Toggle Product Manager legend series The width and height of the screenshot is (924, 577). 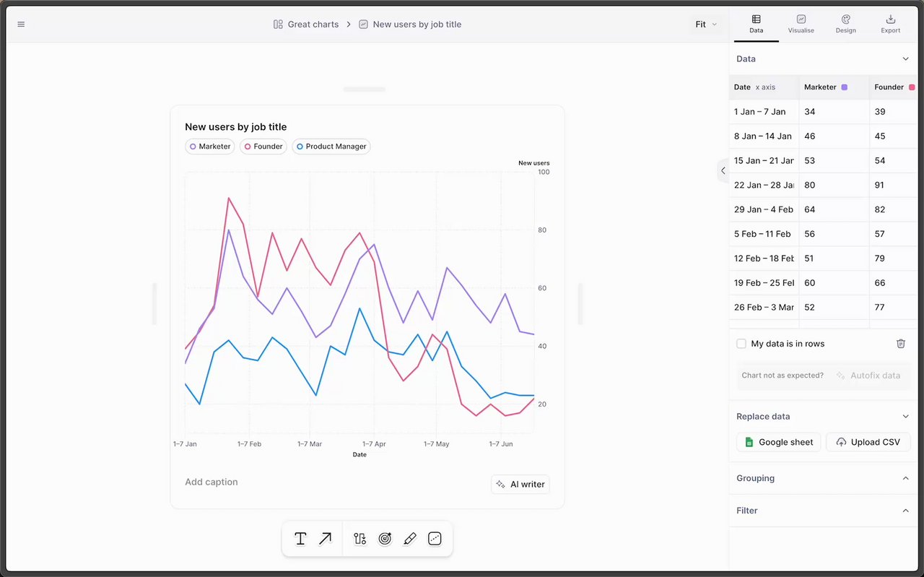click(331, 147)
